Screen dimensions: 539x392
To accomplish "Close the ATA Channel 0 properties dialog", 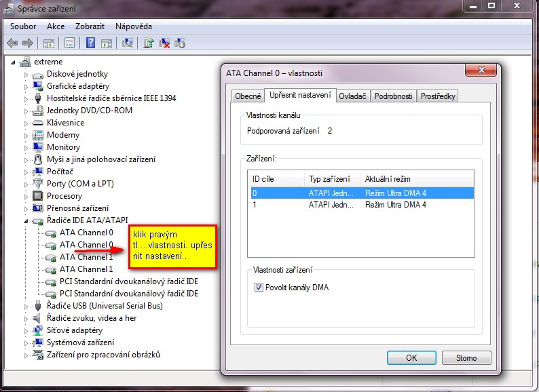I will pyautogui.click(x=481, y=70).
